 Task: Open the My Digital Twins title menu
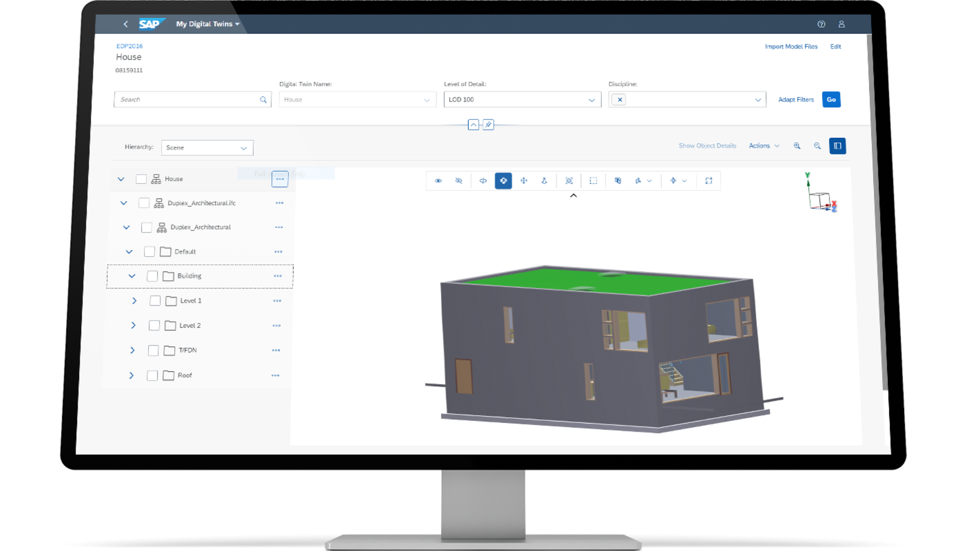pyautogui.click(x=207, y=24)
